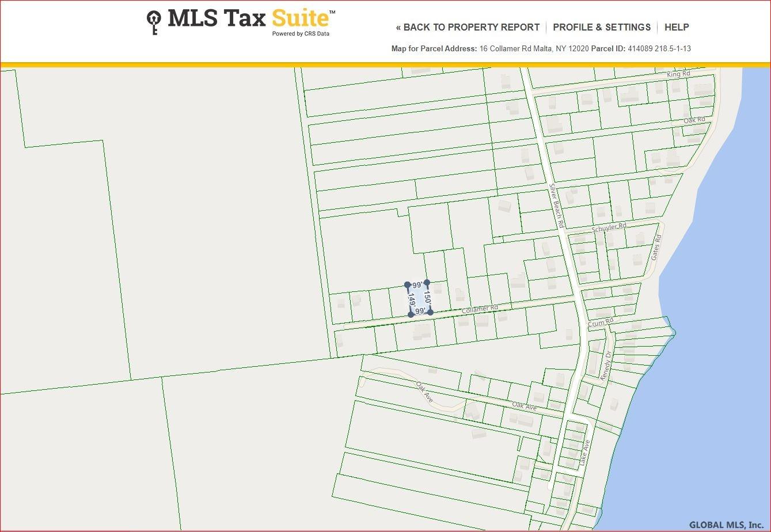
Task: Click the Crum Rd street label
Action: tap(601, 323)
